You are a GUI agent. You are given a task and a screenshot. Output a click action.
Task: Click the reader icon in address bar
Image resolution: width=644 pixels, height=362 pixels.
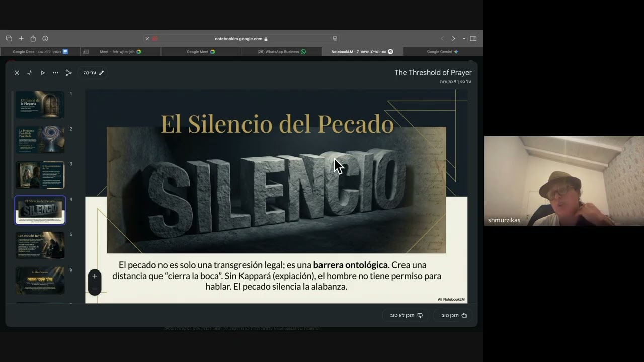coord(335,39)
